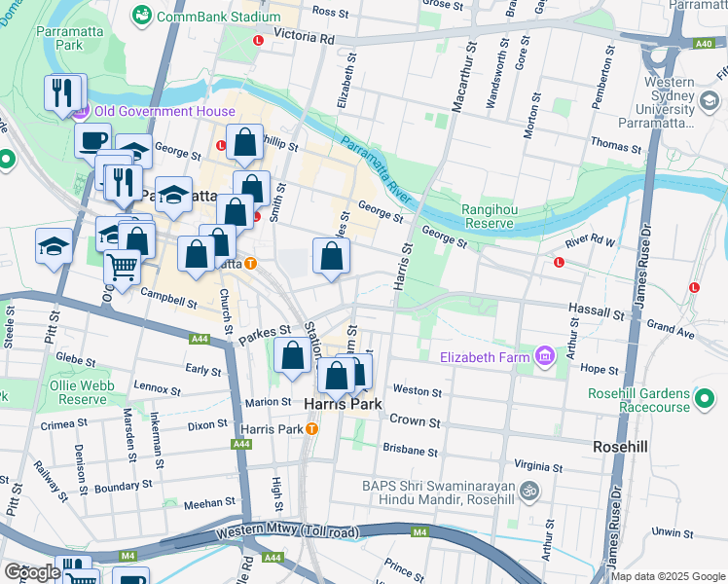
Task: Select the Elizabeth Farm museum marker
Action: pos(545,356)
